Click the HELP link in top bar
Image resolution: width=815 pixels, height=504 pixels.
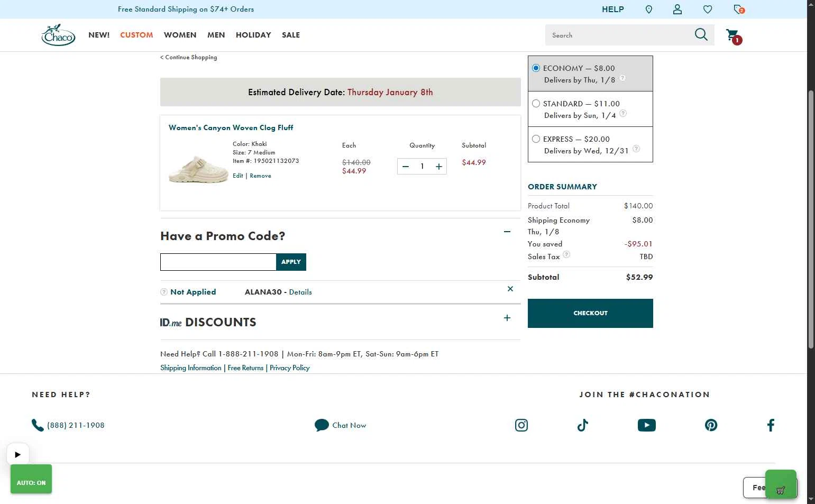pos(613,10)
